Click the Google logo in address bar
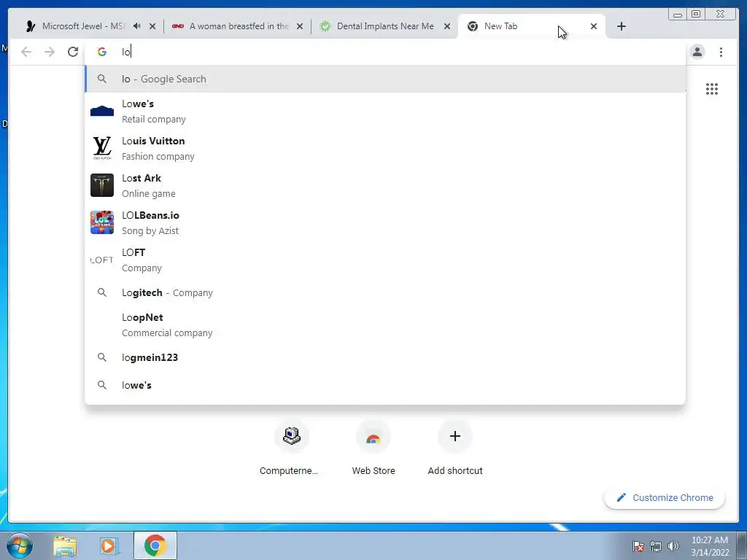 click(102, 52)
